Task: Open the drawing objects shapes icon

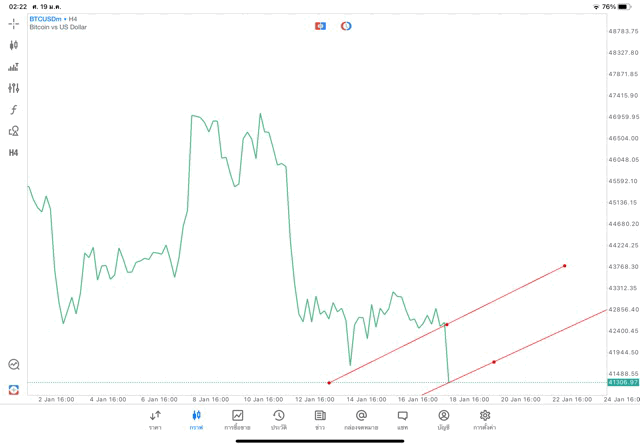Action: click(x=14, y=131)
